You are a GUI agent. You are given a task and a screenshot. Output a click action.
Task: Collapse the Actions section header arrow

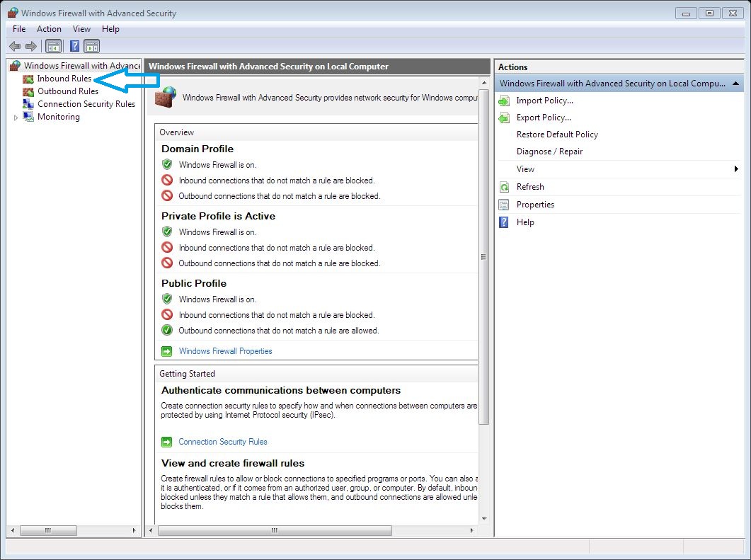click(735, 84)
